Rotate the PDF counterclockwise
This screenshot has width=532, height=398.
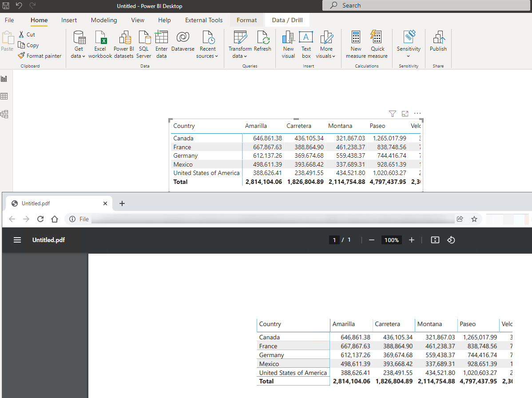451,240
